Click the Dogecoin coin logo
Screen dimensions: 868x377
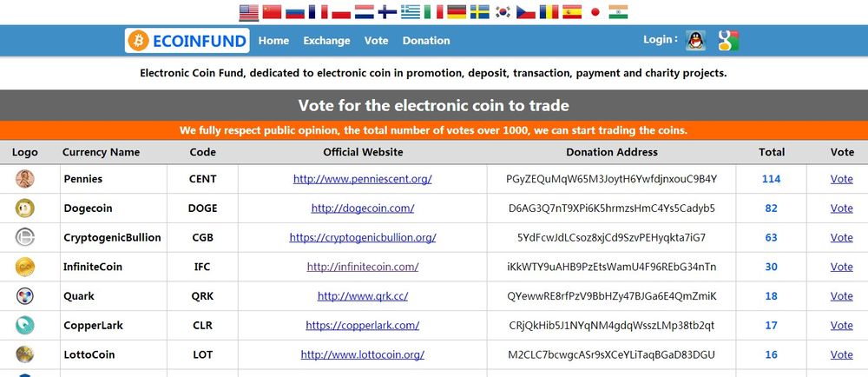tap(25, 208)
